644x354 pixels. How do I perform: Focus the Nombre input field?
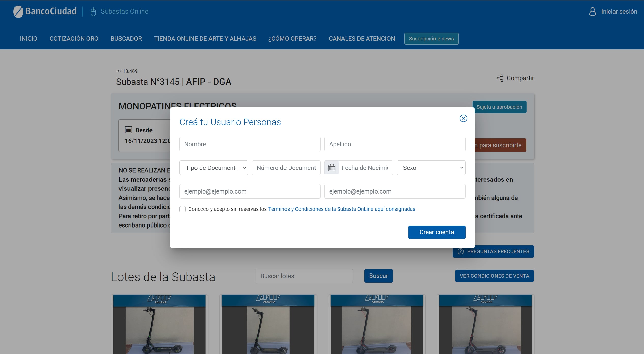(250, 144)
